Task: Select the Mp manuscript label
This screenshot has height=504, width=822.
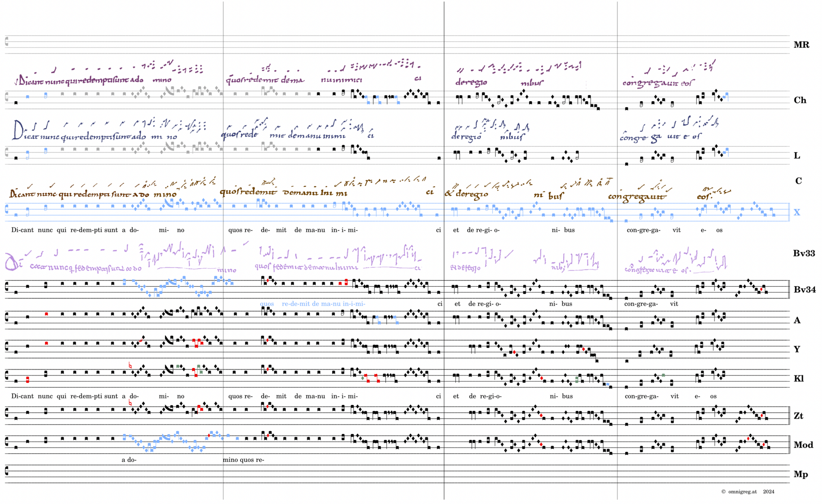Action: coord(800,474)
